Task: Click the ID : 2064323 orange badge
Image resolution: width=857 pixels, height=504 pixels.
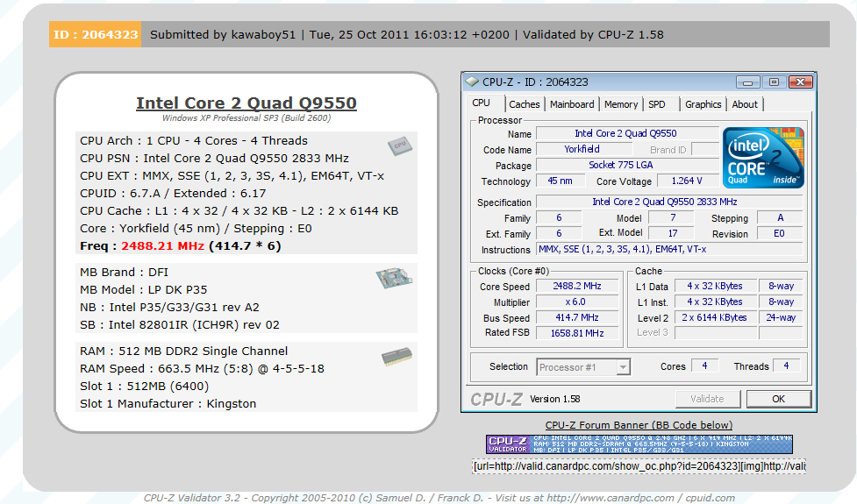Action: click(x=95, y=34)
